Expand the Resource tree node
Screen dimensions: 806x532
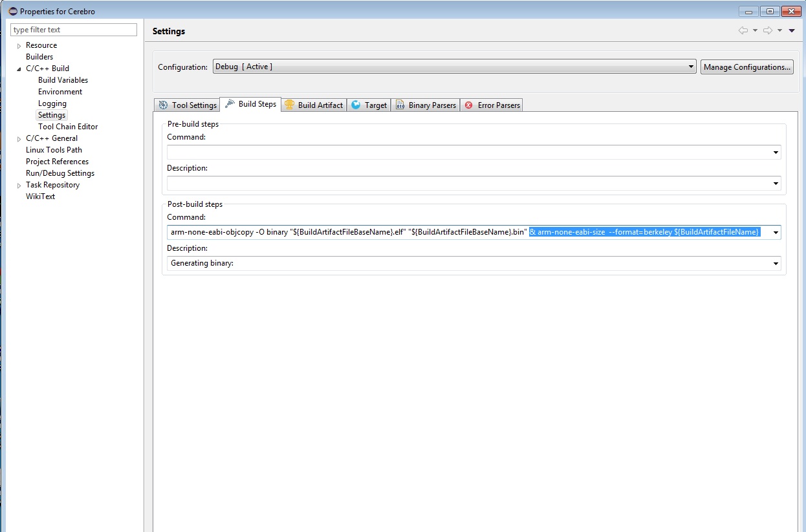[x=19, y=46]
